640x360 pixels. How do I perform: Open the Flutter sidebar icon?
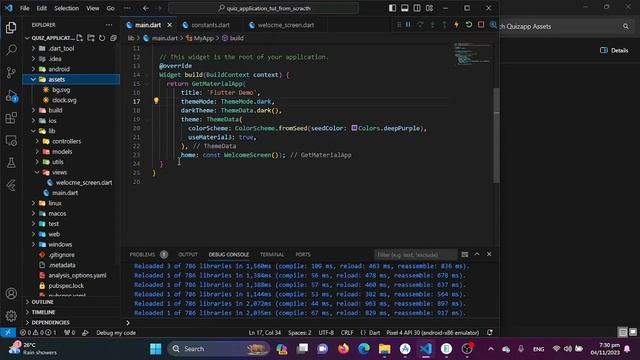pos(11,185)
